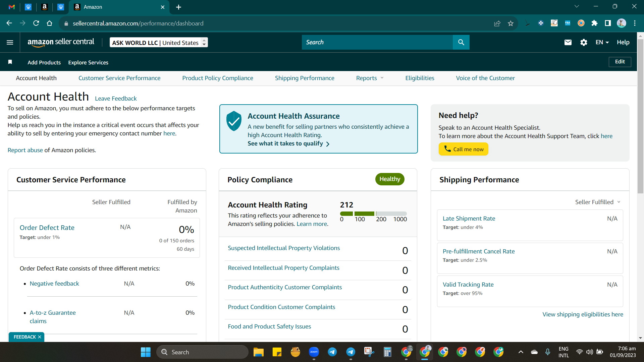Click the Healthy status badge
This screenshot has width=644, height=362.
pyautogui.click(x=390, y=179)
